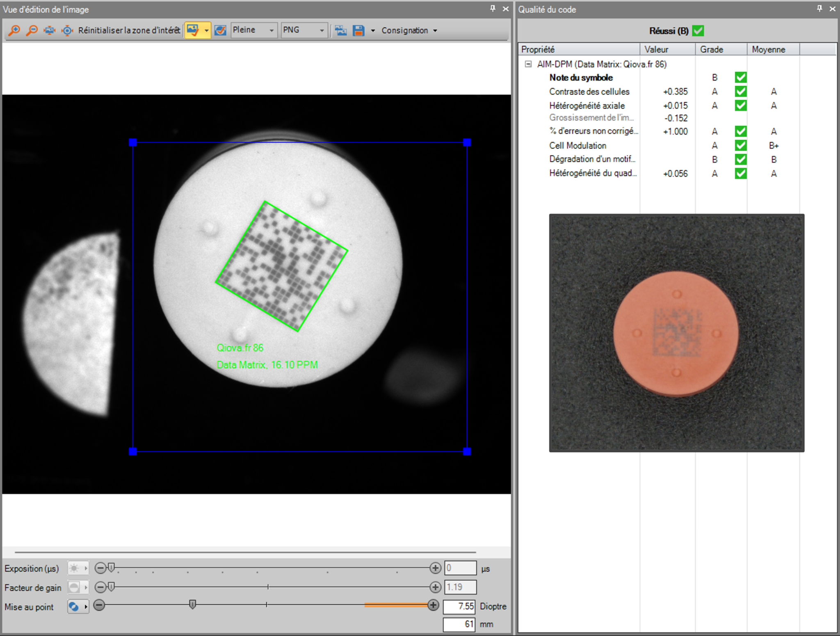Click the Qiova.fr 86 decoded text
Image resolution: width=840 pixels, height=636 pixels.
[240, 348]
